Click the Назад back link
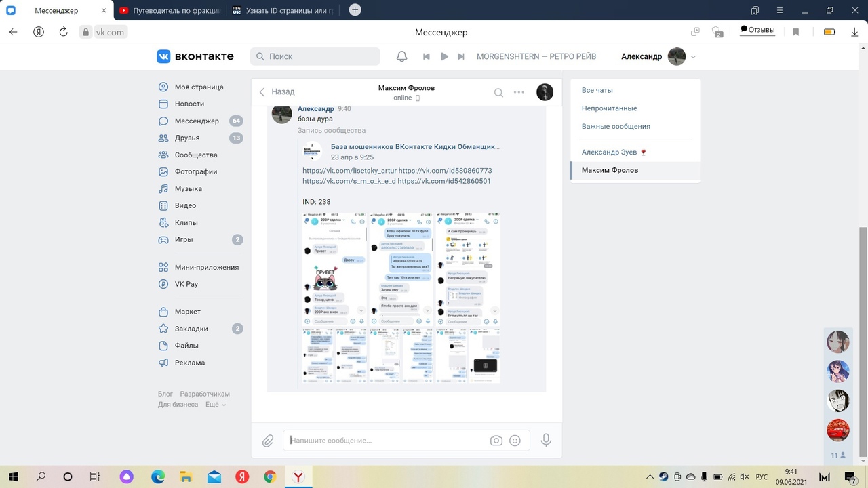The width and height of the screenshot is (868, 488). point(277,92)
